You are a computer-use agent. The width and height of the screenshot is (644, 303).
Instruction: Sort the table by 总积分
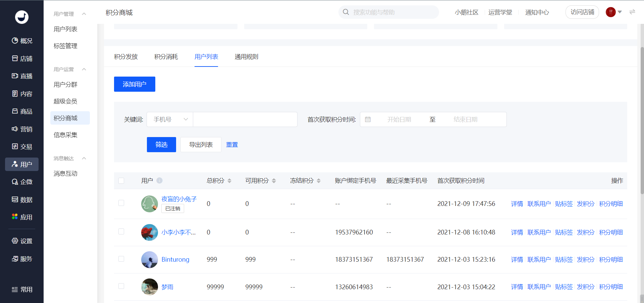tap(229, 181)
